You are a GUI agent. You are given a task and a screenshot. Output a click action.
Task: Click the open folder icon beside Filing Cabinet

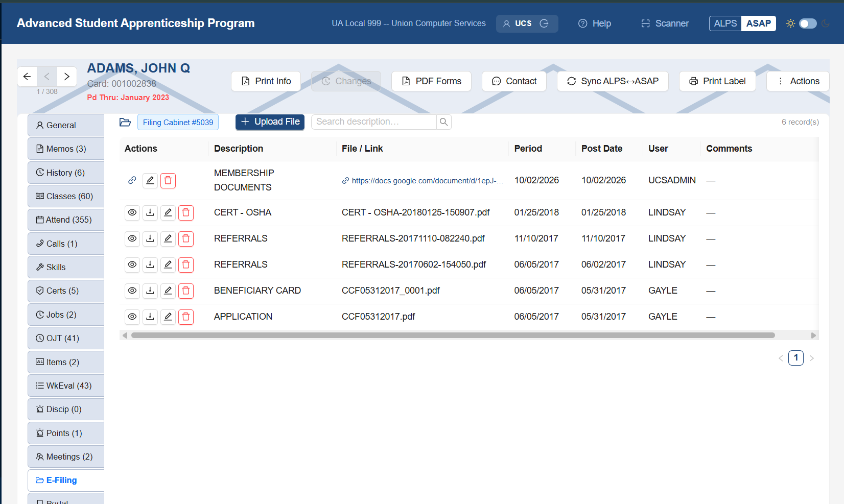[125, 122]
